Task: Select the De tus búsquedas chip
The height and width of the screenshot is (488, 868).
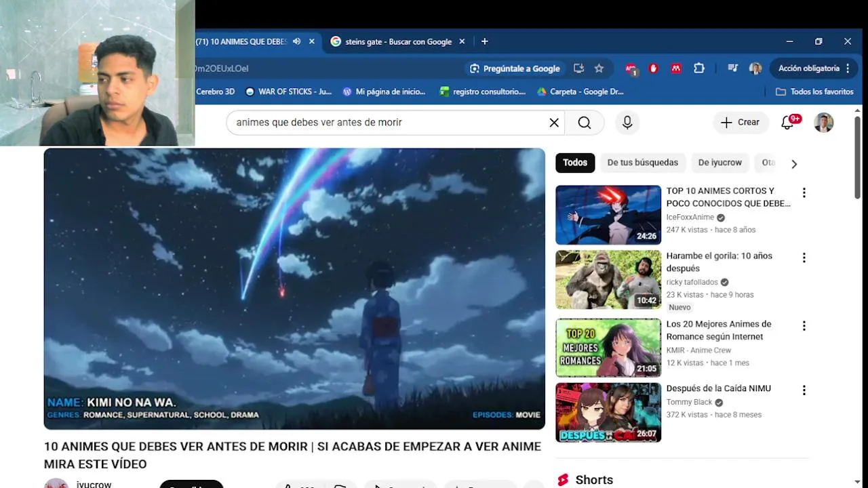Action: pyautogui.click(x=642, y=163)
